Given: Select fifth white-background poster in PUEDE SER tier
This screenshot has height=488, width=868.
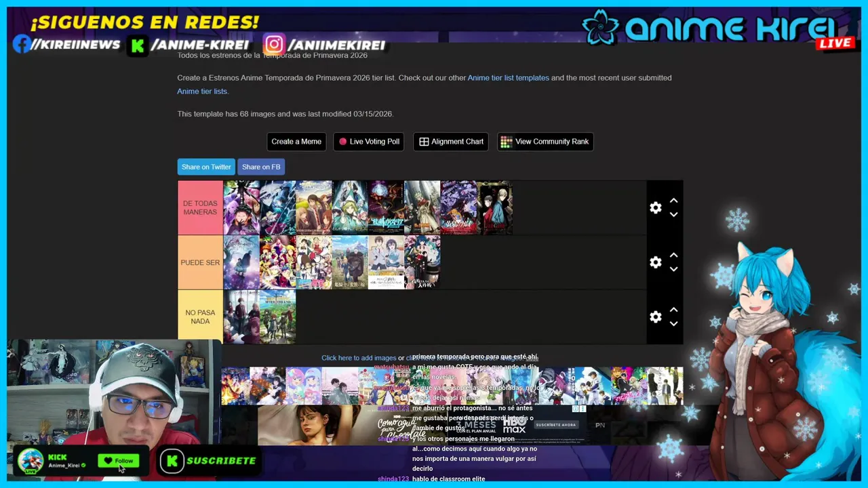Looking at the screenshot, I should point(386,262).
